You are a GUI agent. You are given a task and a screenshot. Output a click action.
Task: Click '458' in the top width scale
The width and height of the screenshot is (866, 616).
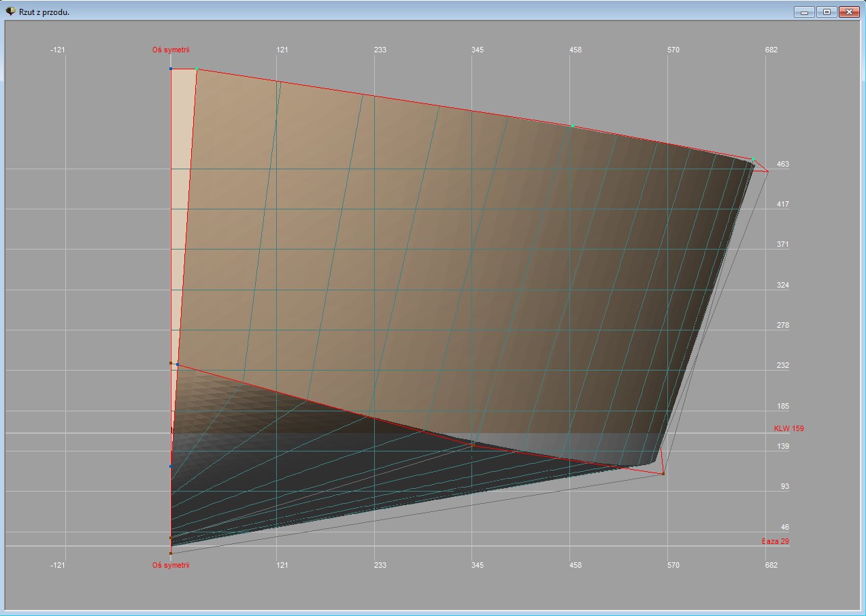(x=576, y=50)
